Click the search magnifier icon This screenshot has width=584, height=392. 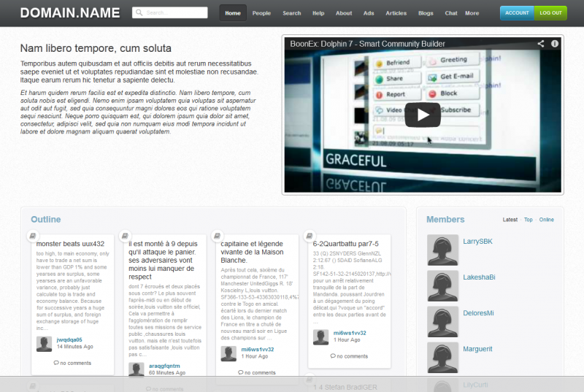(139, 12)
